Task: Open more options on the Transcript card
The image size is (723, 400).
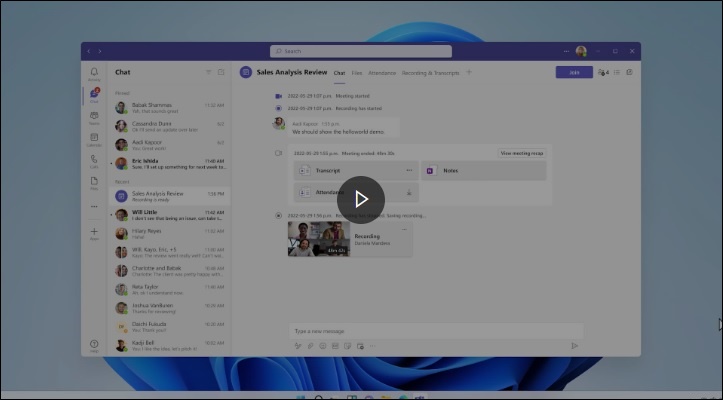Action: [409, 170]
